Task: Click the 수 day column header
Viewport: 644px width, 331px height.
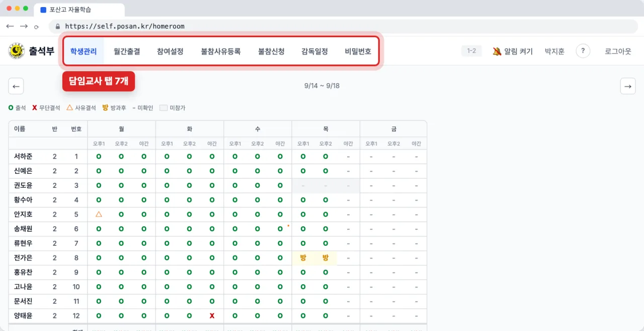Action: point(258,129)
